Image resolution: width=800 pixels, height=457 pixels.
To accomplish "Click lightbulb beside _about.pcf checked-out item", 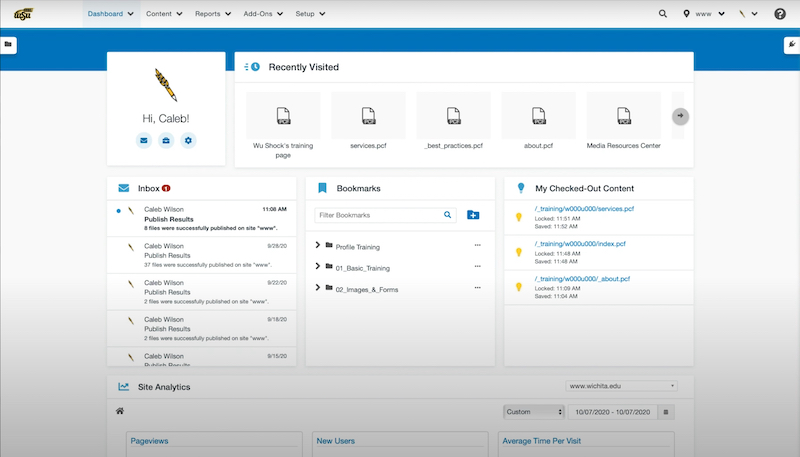I will point(519,287).
